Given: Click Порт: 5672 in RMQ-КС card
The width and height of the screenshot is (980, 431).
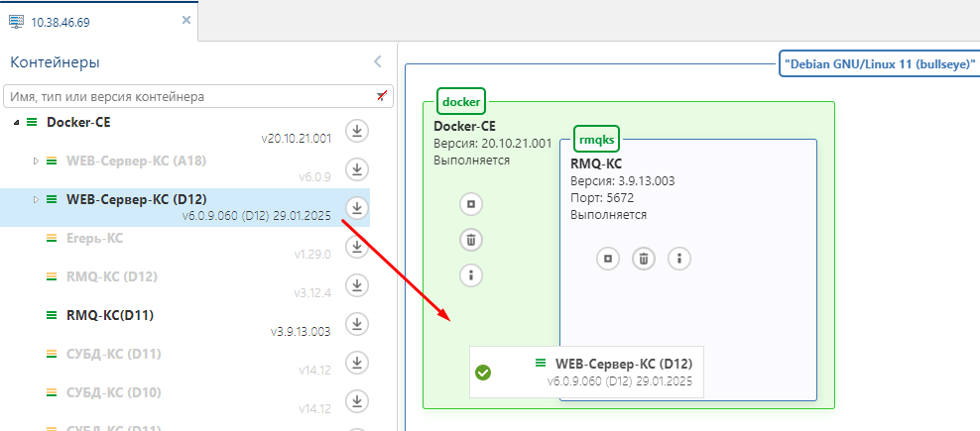Looking at the screenshot, I should tap(600, 198).
